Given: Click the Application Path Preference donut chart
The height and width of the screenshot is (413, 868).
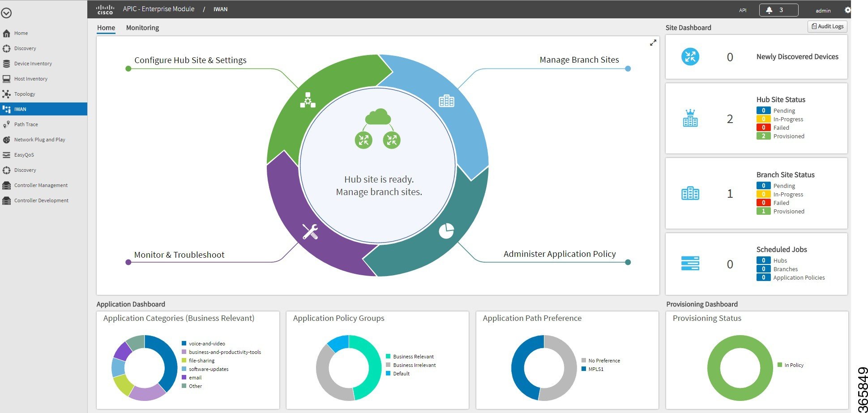Looking at the screenshot, I should click(x=544, y=368).
